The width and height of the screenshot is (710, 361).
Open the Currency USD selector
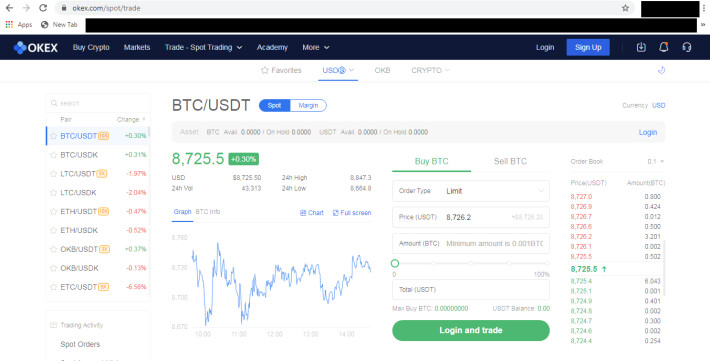pos(658,106)
